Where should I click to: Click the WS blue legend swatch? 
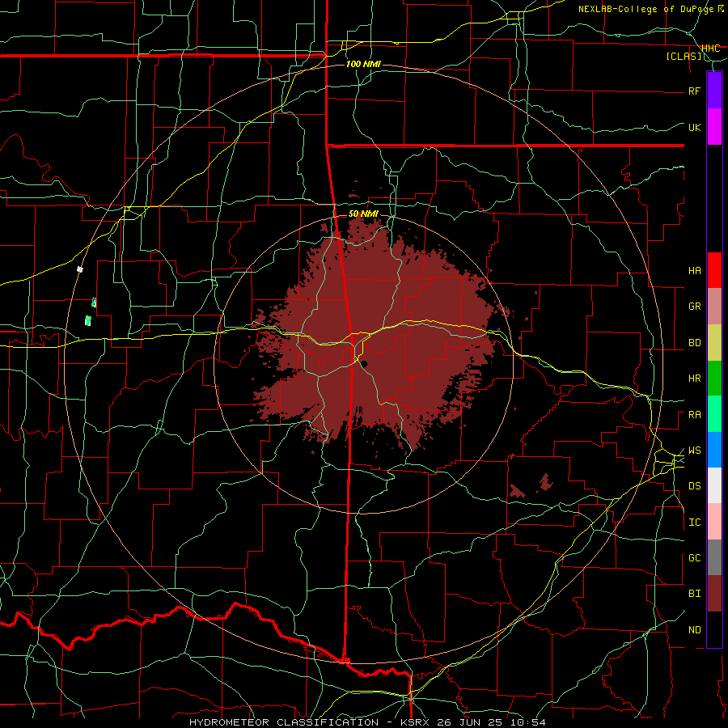[714, 450]
